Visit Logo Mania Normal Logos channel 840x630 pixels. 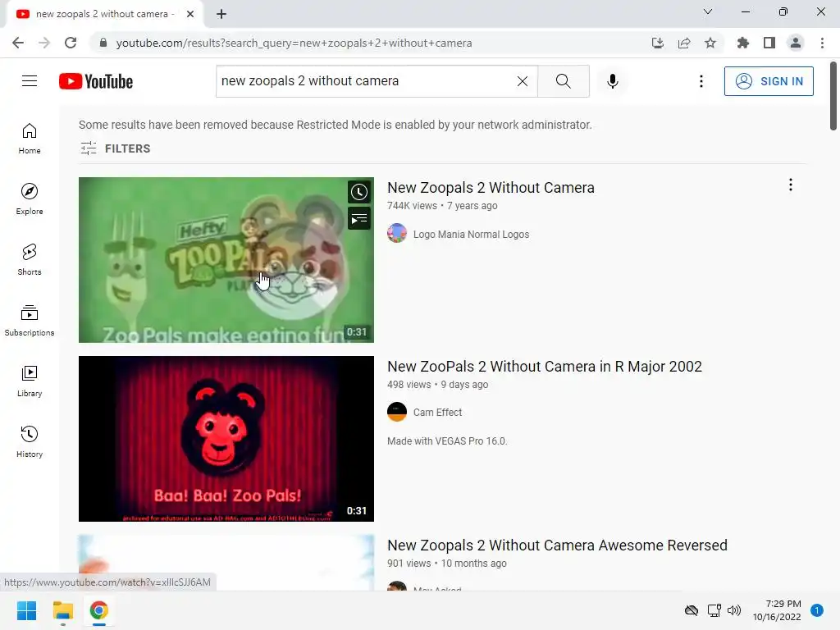point(471,234)
